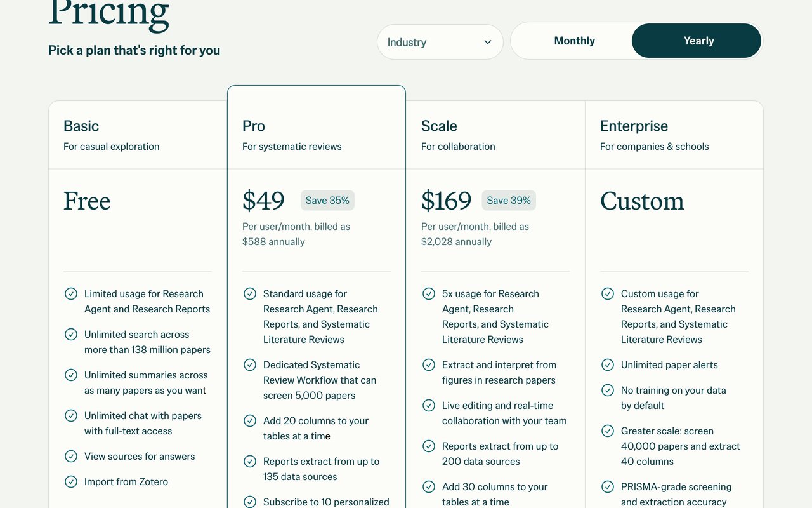This screenshot has height=508, width=812.
Task: Click checkmark beside Extract and interpret from figures
Action: pos(429,364)
